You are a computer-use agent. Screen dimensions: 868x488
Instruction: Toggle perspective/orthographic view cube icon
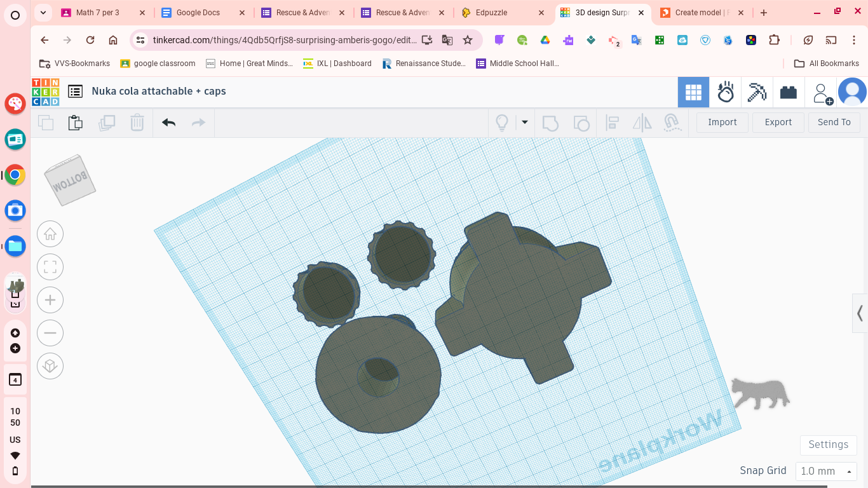(x=50, y=366)
